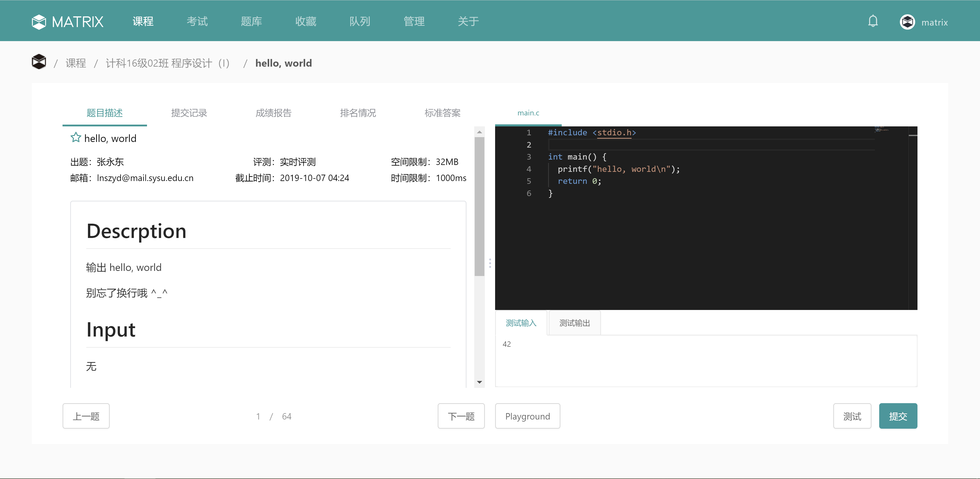Click the 空间限制 32MB text

pos(424,162)
